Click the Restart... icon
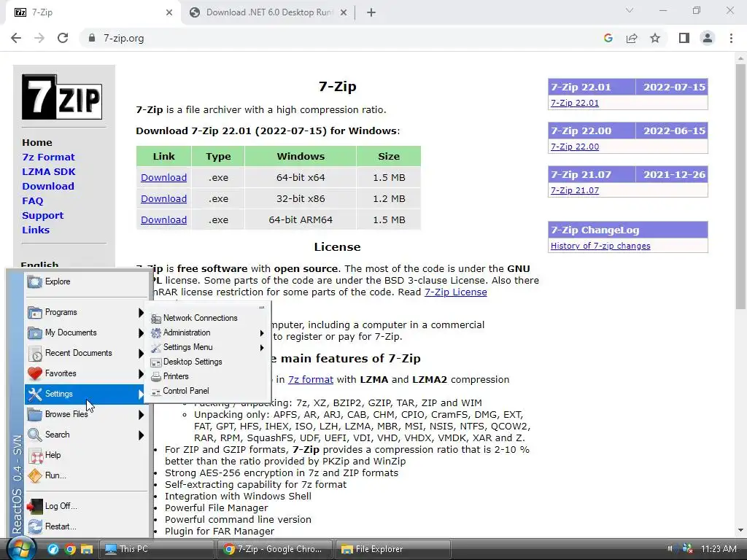This screenshot has height=560, width=747. [35, 526]
